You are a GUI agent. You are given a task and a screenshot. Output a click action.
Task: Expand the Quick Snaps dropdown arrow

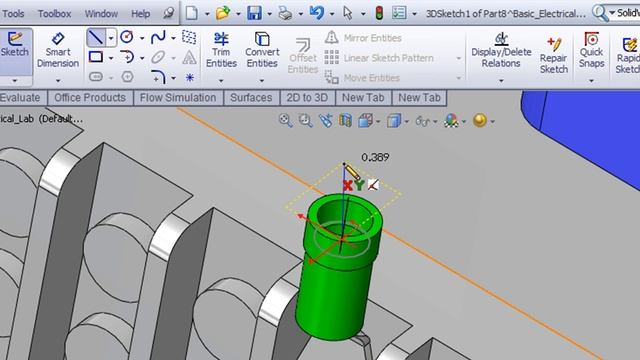[591, 81]
